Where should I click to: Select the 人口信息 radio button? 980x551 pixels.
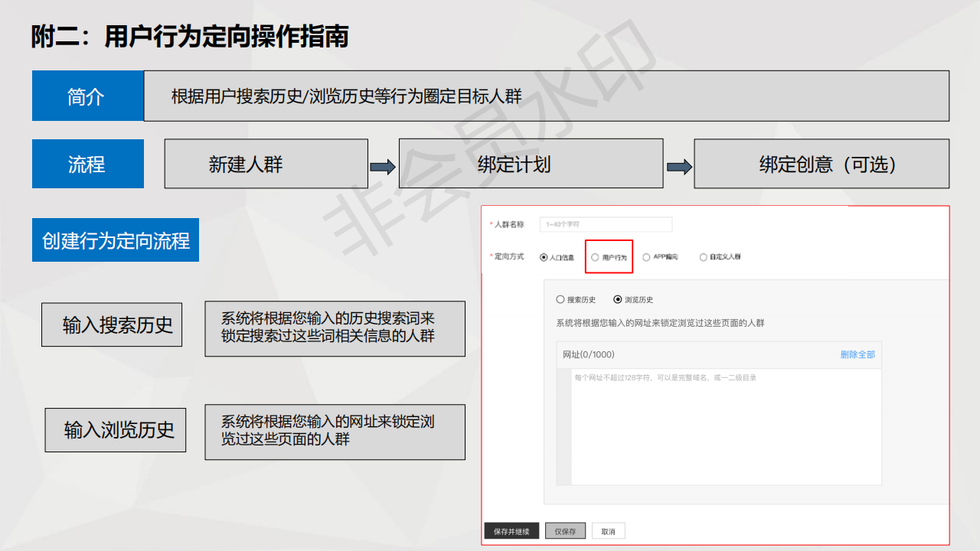[544, 257]
